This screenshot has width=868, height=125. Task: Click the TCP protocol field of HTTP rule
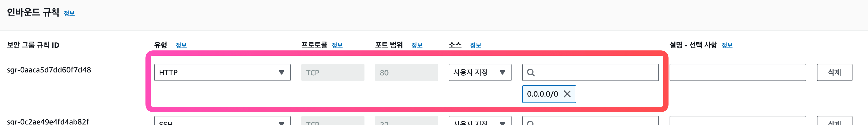pos(333,72)
